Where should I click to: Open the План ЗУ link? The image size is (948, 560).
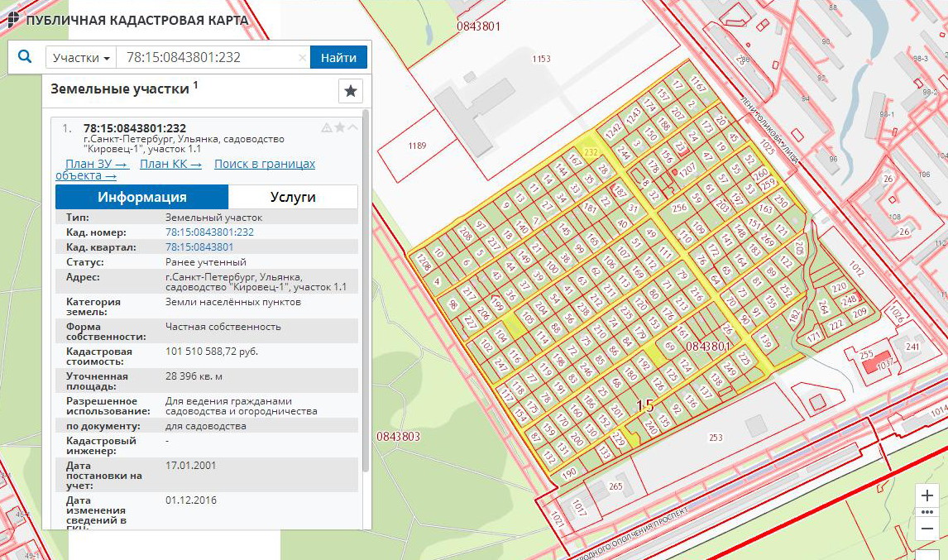coord(97,164)
